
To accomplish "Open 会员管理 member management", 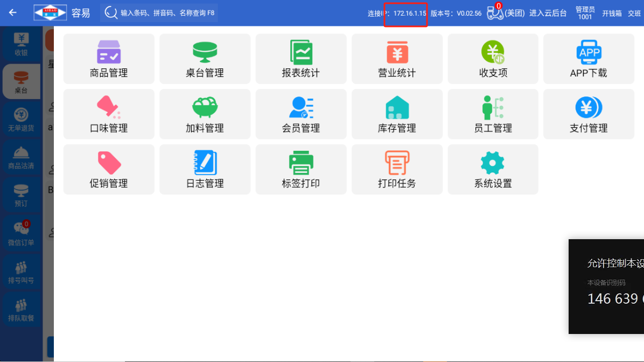I will (301, 114).
